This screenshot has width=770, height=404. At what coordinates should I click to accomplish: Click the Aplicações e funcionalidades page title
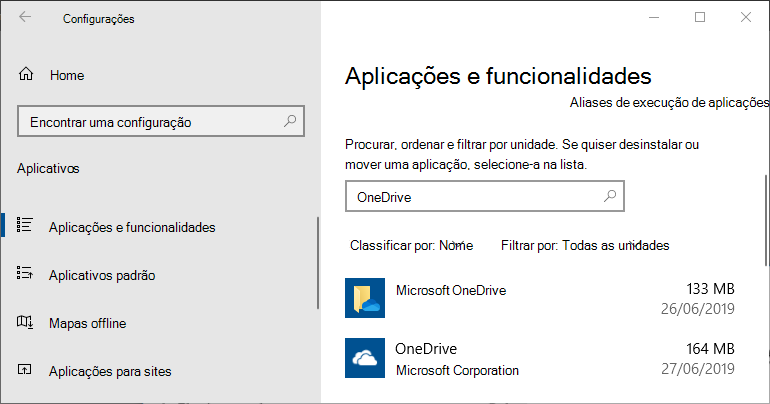498,76
